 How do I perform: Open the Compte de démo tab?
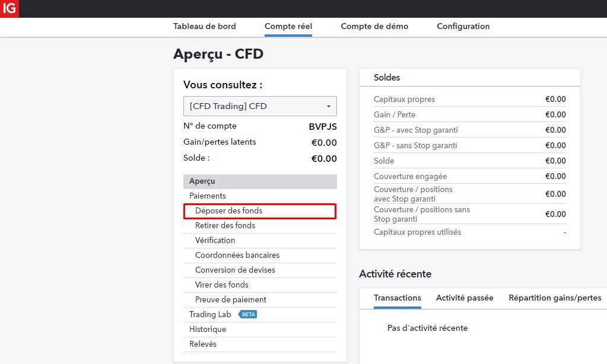point(374,26)
